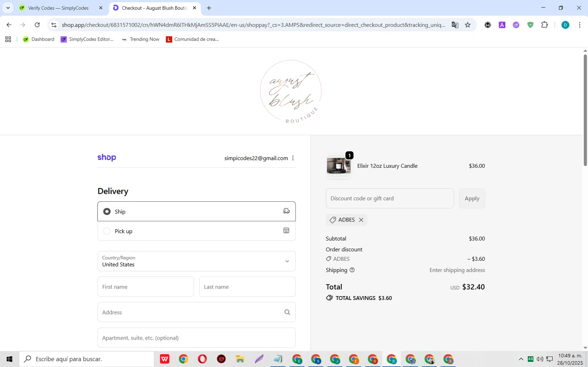Viewport: 588px width, 367px height.
Task: Open Trending Now bookmark
Action: (140, 39)
